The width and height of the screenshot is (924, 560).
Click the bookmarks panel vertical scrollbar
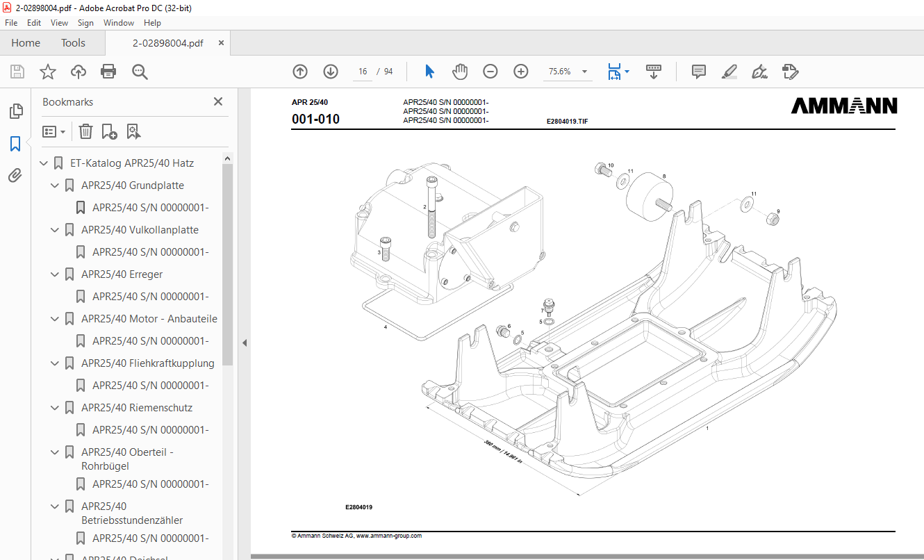coord(227,264)
